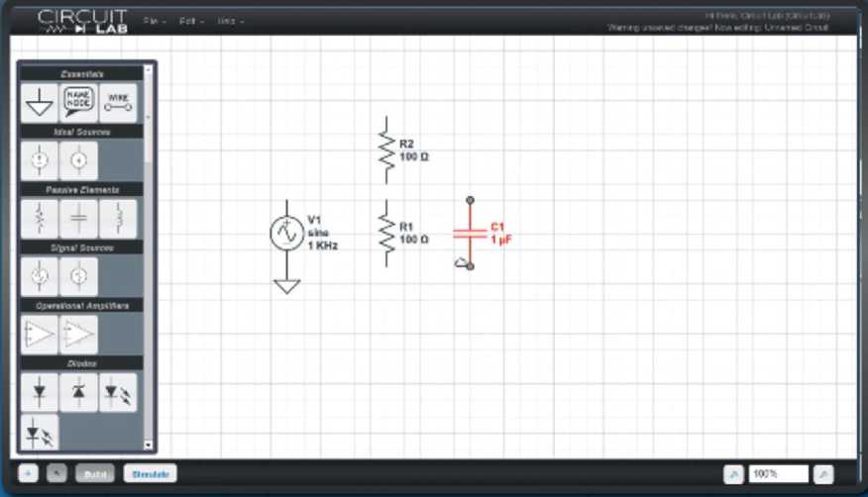Click the Diodes section header
Screen dimensions: 868x497
click(x=81, y=363)
